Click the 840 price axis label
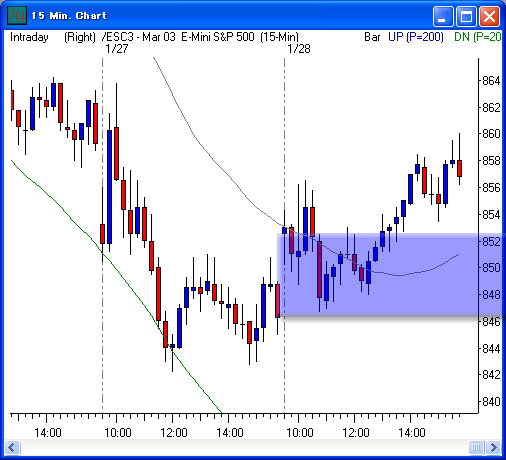This screenshot has width=506, height=460. [491, 402]
